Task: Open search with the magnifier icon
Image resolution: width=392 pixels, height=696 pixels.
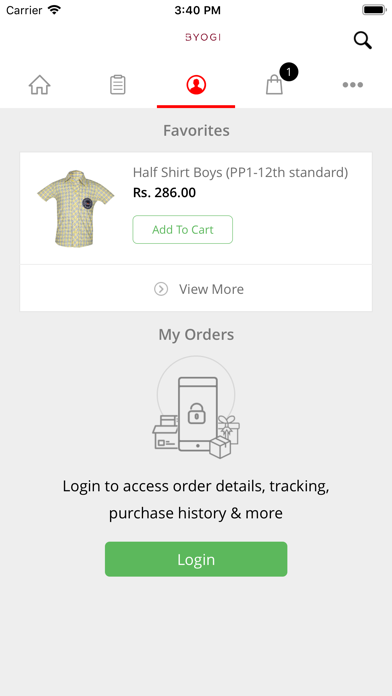Action: [363, 40]
